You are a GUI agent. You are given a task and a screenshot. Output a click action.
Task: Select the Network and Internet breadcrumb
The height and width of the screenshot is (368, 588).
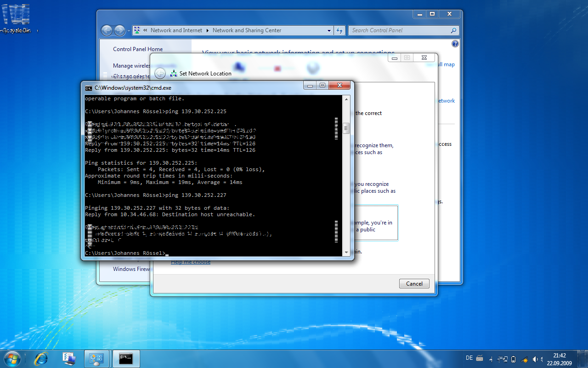click(x=176, y=30)
